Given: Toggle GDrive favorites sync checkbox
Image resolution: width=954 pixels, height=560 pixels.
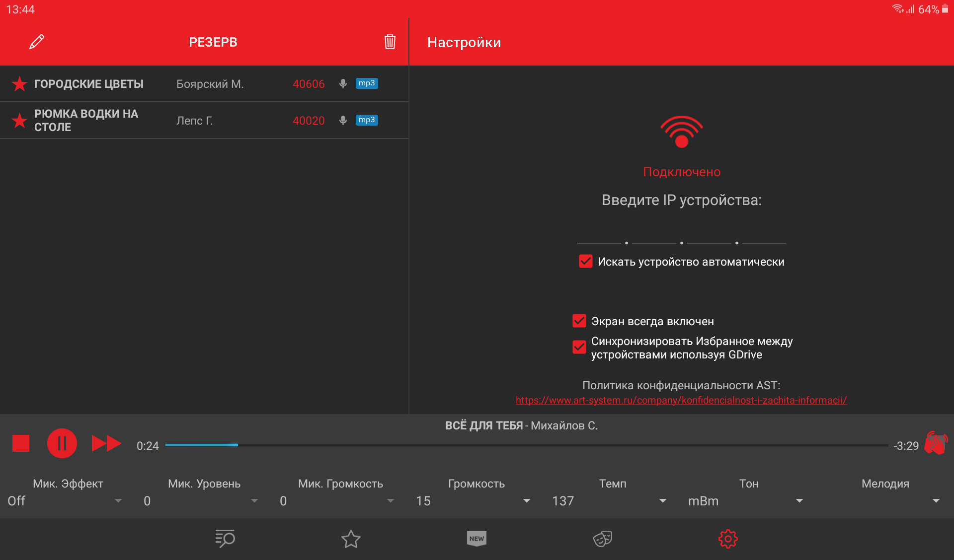Looking at the screenshot, I should 579,348.
